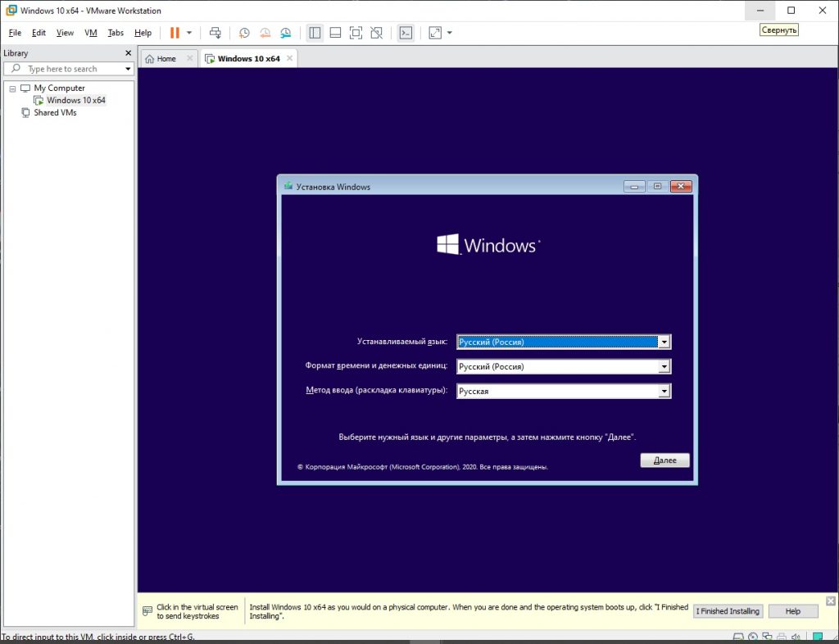839x644 pixels.
Task: Open the power options arrow next to pause
Action: (x=189, y=33)
